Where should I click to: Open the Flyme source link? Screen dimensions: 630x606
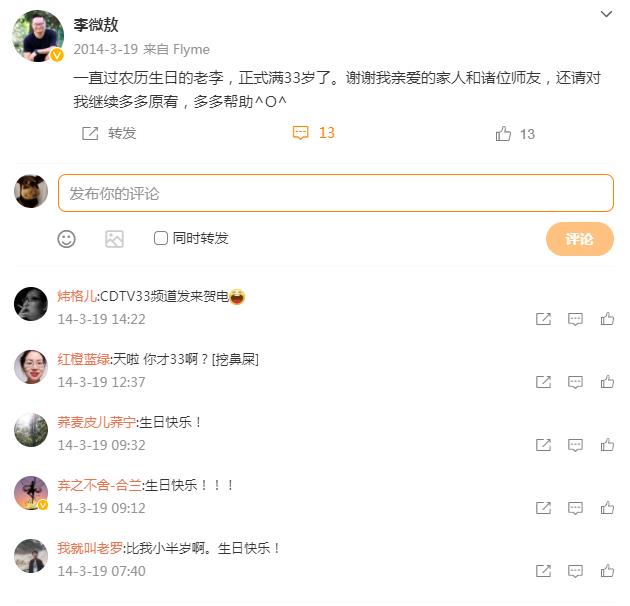click(190, 49)
